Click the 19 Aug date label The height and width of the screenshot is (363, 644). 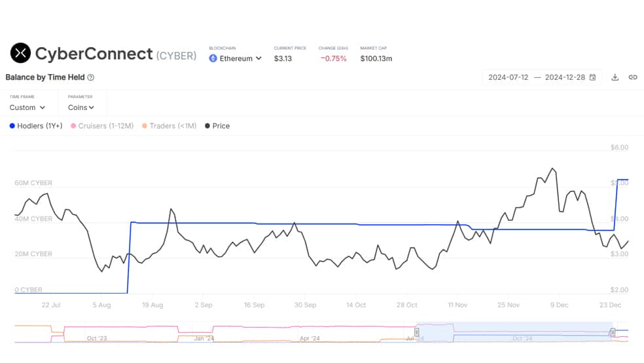[152, 305]
